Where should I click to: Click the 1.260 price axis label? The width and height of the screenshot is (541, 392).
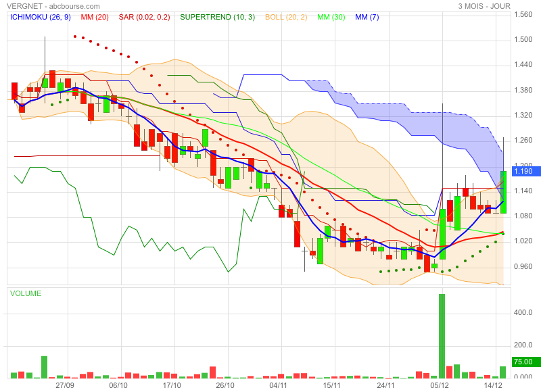click(523, 141)
